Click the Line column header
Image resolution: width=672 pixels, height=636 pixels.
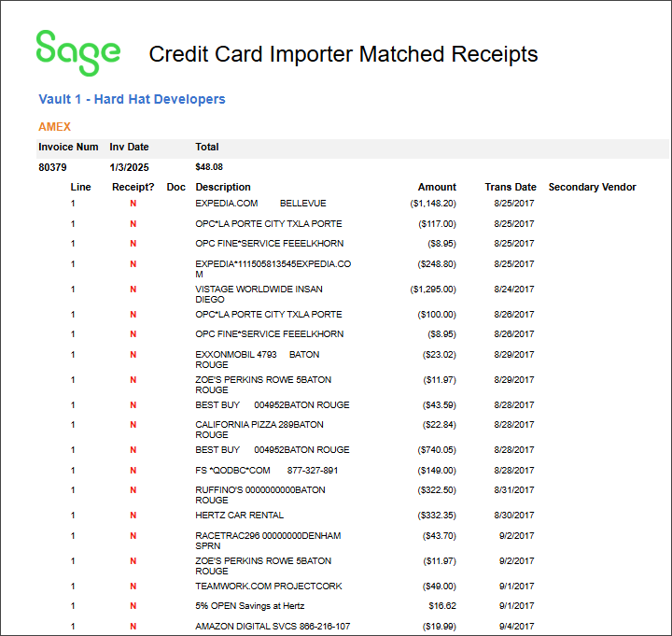[x=80, y=187]
